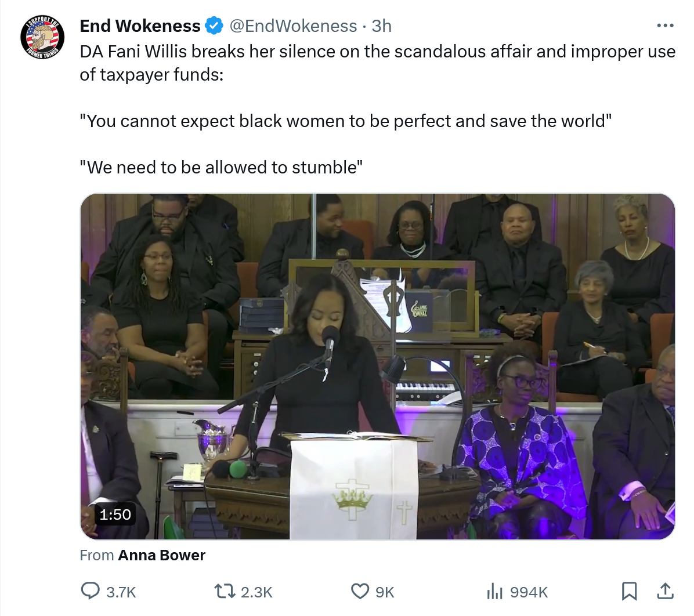Click the Anna Bower source link

161,555
